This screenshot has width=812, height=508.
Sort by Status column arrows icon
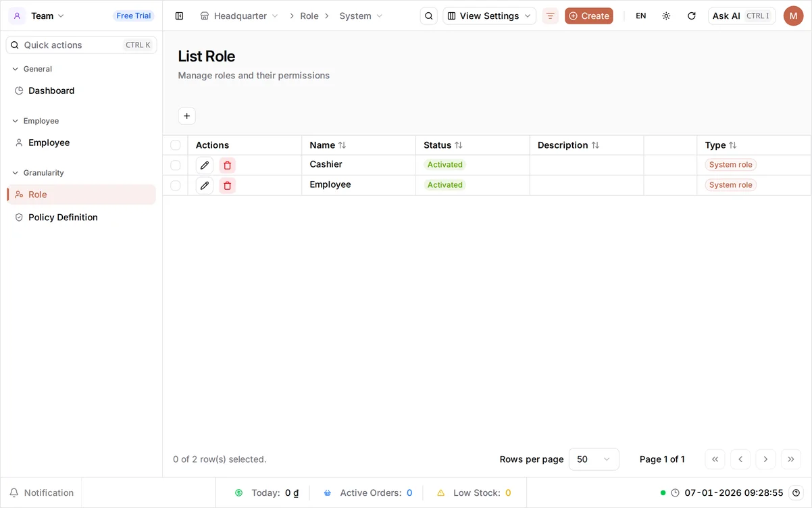[459, 145]
